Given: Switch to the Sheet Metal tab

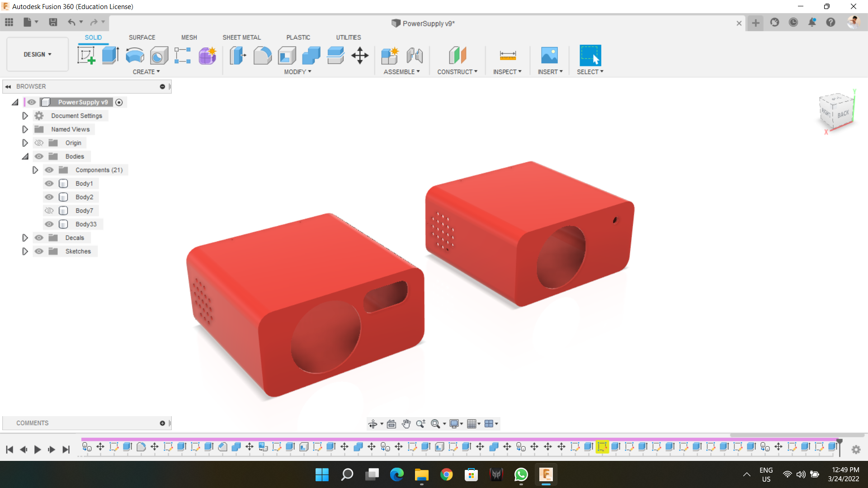Looking at the screenshot, I should coord(241,37).
